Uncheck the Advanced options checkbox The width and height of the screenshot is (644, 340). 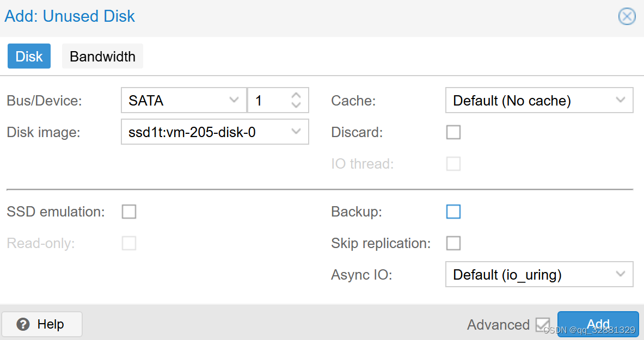coord(543,325)
